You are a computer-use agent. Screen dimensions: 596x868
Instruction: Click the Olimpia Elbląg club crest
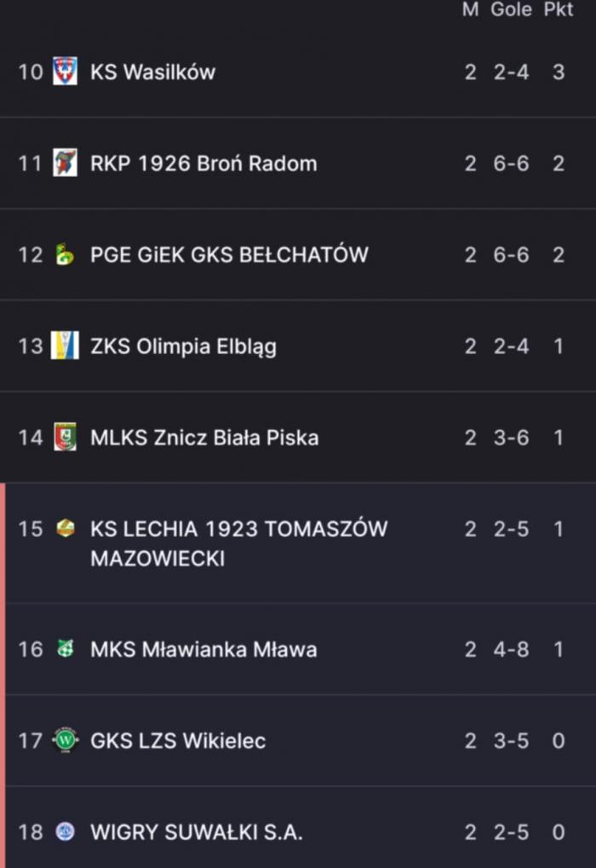pyautogui.click(x=65, y=345)
